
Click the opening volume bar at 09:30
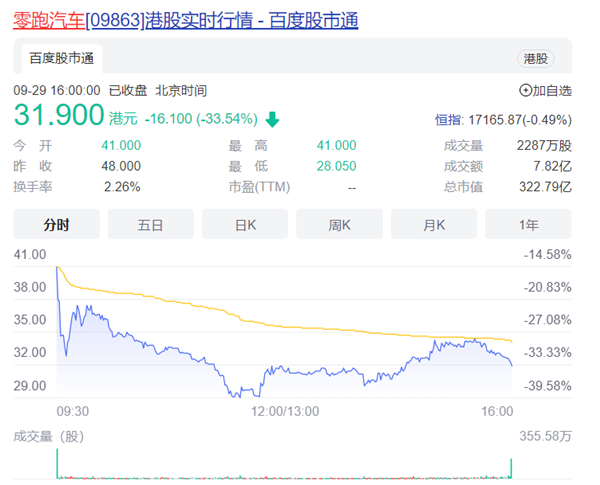tap(57, 464)
